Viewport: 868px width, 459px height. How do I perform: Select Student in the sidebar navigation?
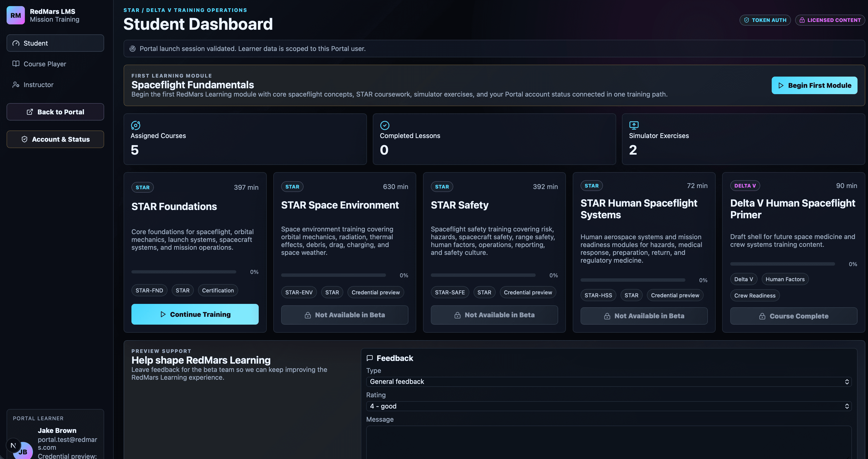tap(55, 43)
